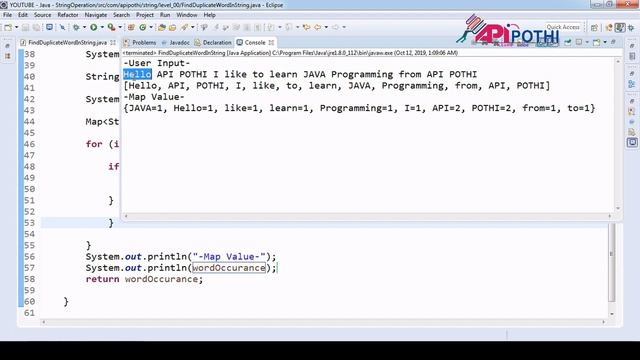This screenshot has width=640, height=360.
Task: Create a new Java class icon
Action: (142, 27)
